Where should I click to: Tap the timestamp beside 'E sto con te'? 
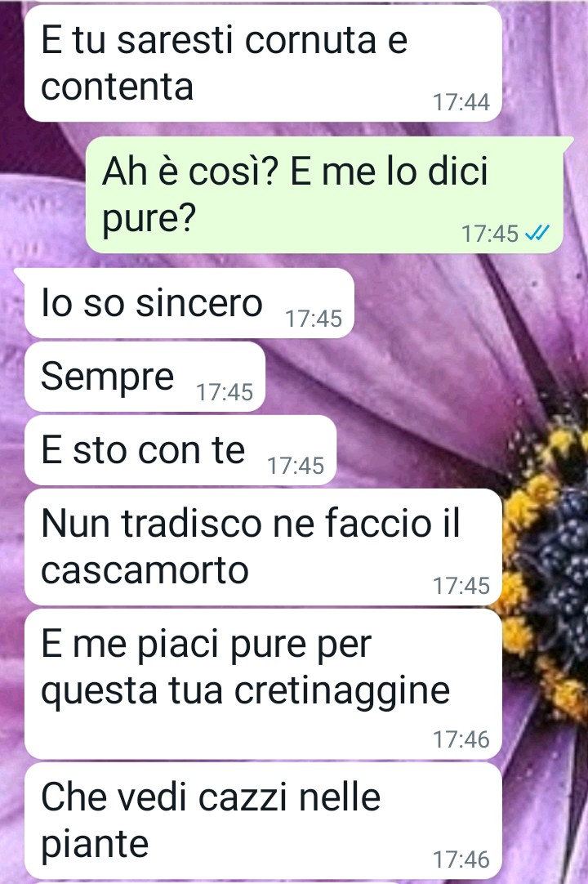296,466
